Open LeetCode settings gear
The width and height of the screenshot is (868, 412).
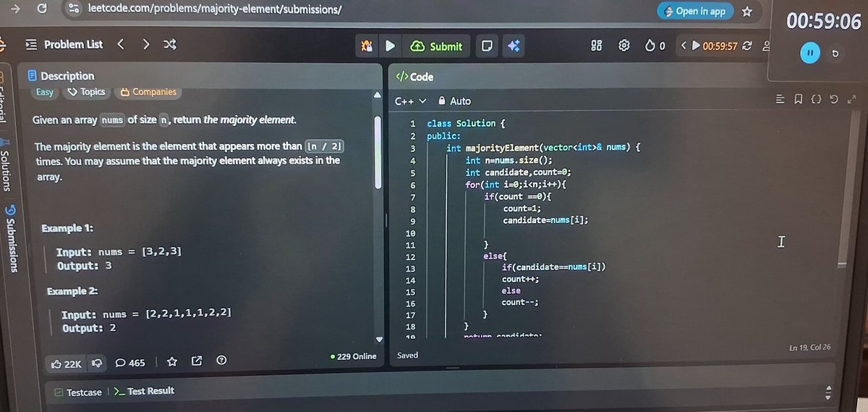click(x=624, y=46)
